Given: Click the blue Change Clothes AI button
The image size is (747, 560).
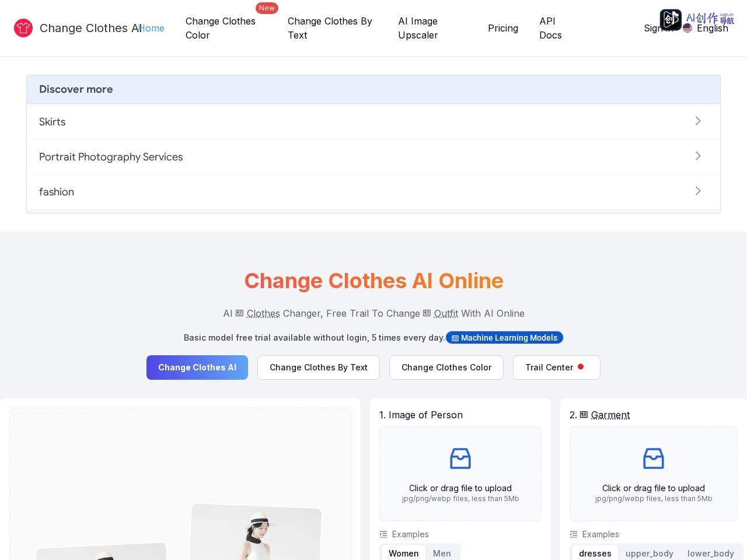Looking at the screenshot, I should click(197, 367).
